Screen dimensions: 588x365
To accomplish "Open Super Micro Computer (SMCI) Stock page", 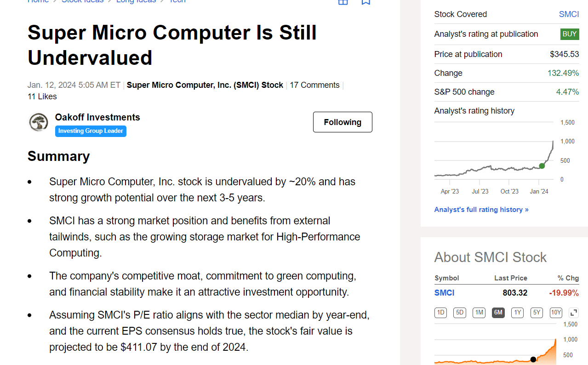I will [205, 85].
